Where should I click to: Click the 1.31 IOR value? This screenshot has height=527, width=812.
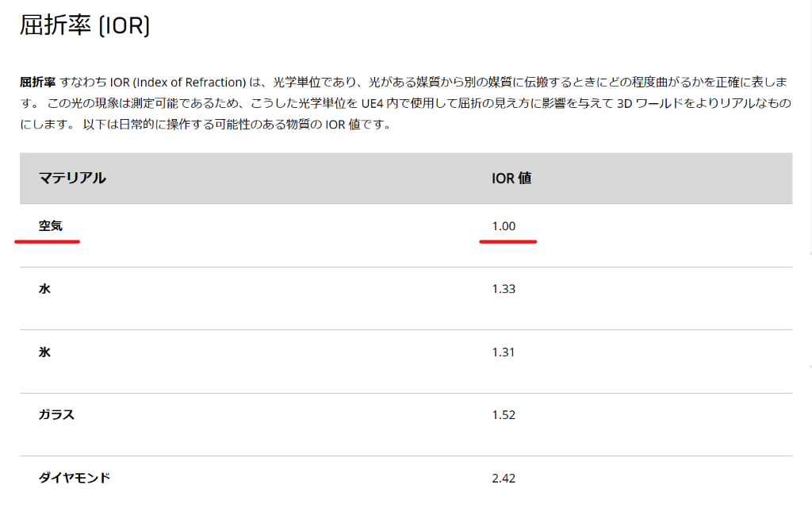[x=504, y=352]
